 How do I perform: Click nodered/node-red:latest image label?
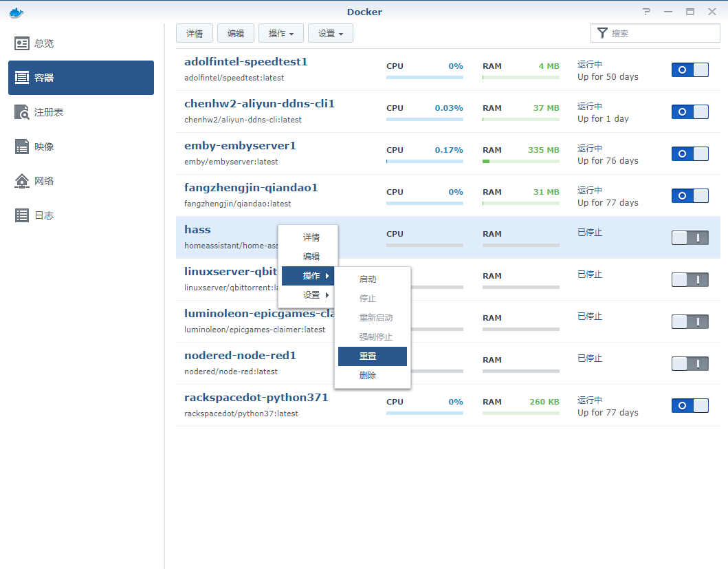[231, 372]
